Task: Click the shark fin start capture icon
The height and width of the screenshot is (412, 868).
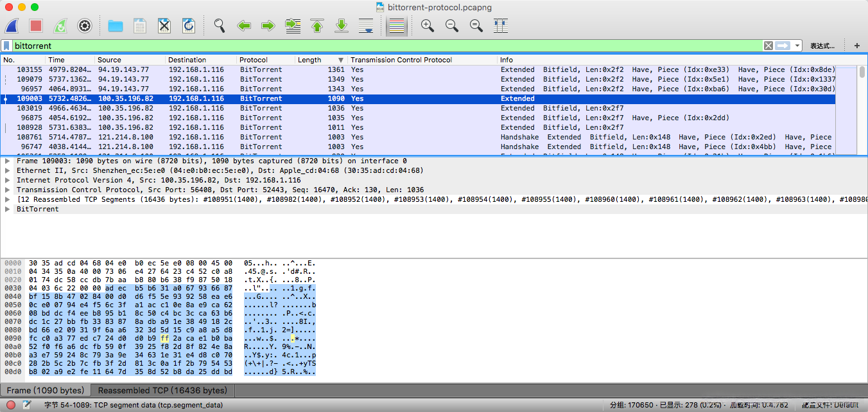Action: (x=12, y=26)
